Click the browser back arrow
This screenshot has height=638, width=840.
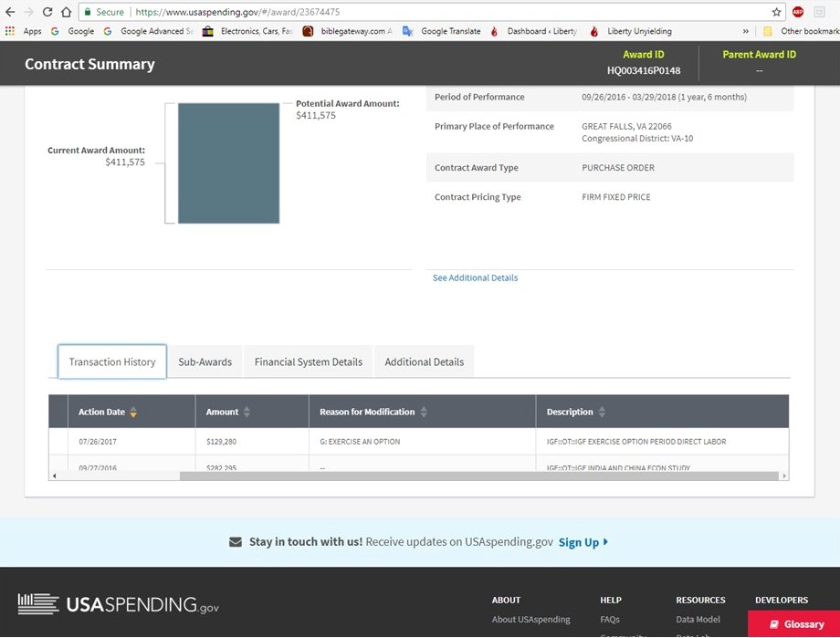coord(10,12)
